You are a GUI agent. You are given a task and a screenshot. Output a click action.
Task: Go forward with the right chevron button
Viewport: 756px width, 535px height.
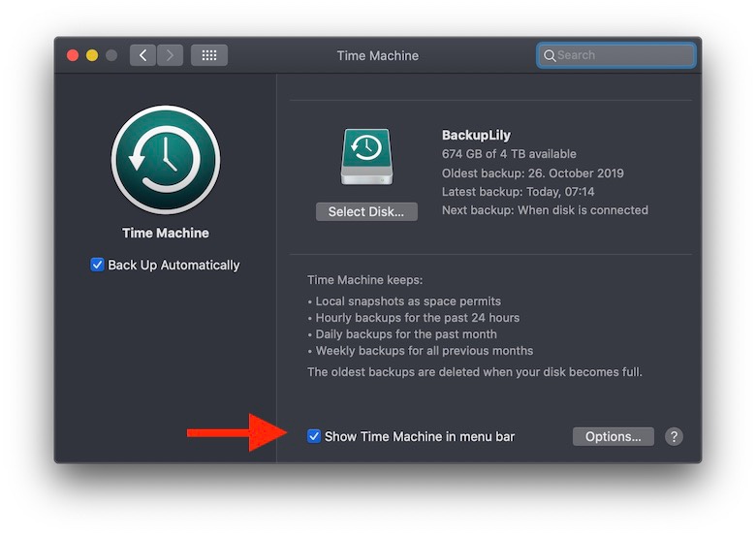(x=170, y=55)
